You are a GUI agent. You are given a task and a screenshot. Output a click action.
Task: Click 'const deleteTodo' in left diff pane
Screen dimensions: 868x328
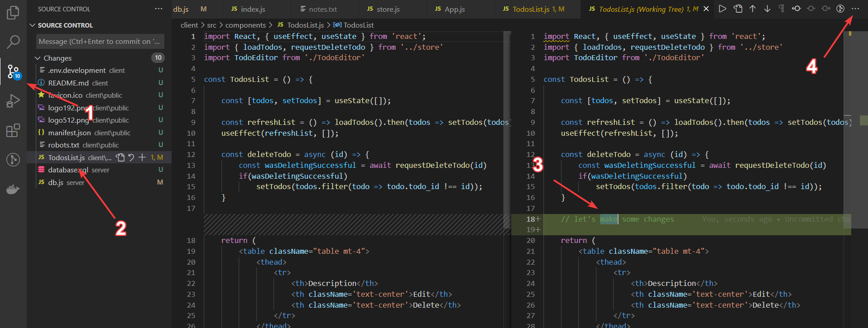point(256,154)
